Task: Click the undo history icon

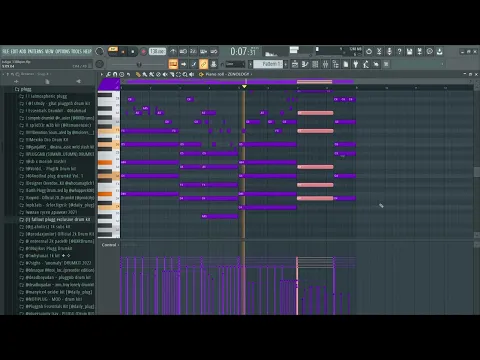Action: (x=369, y=51)
